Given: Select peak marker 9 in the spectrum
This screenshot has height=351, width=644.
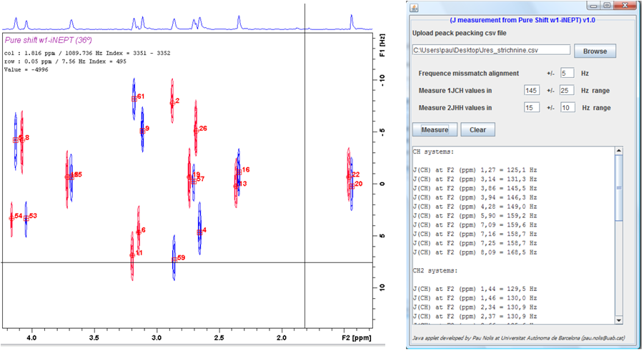Looking at the screenshot, I should [x=142, y=131].
